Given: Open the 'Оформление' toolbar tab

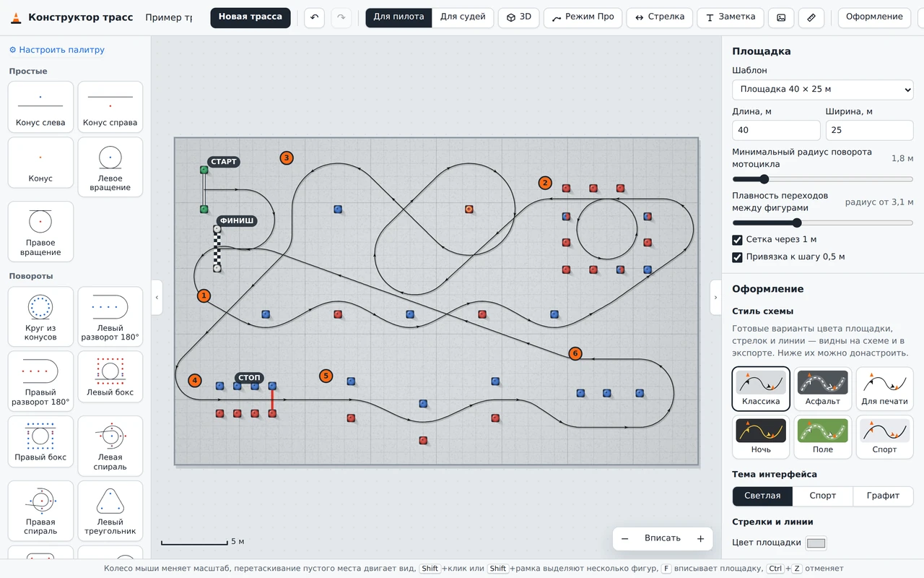Looking at the screenshot, I should (874, 18).
